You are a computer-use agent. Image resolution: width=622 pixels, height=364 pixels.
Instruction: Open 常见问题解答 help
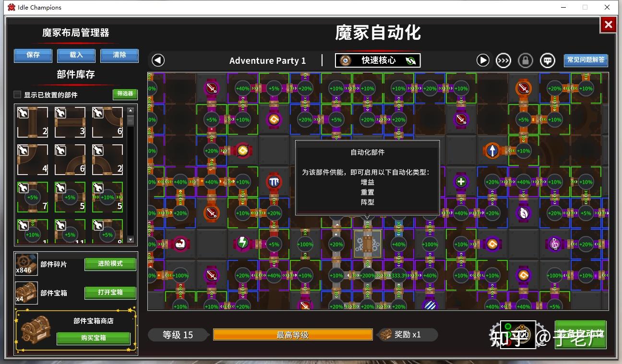[x=585, y=60]
